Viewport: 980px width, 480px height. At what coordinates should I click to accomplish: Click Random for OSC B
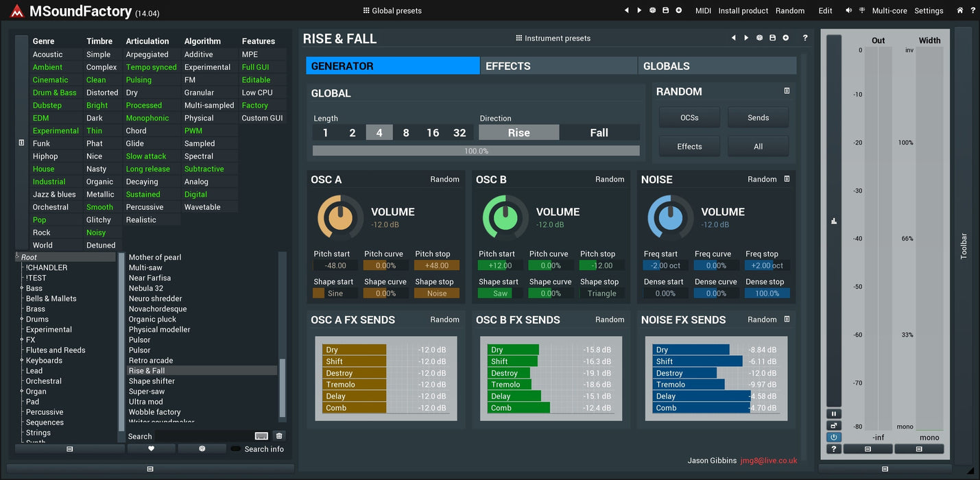[610, 179]
